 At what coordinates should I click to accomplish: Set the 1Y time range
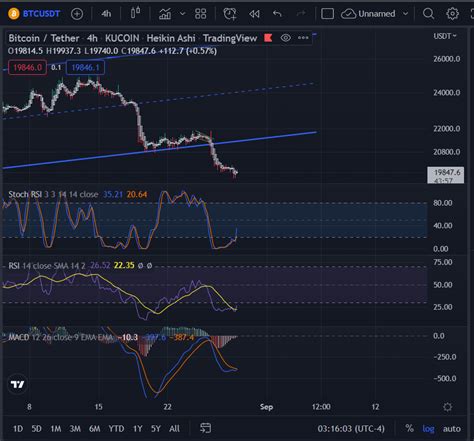(137, 429)
